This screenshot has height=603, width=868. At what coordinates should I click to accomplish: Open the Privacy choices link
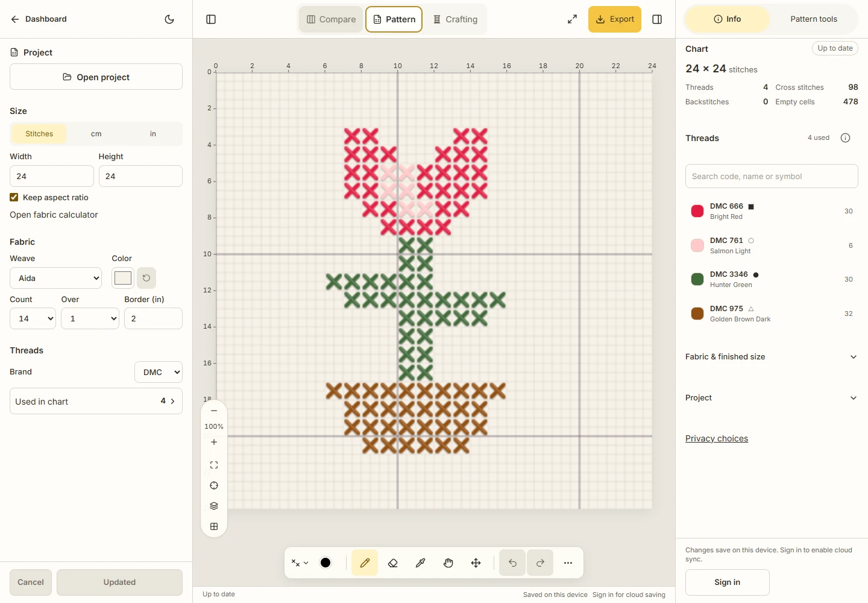tap(717, 438)
